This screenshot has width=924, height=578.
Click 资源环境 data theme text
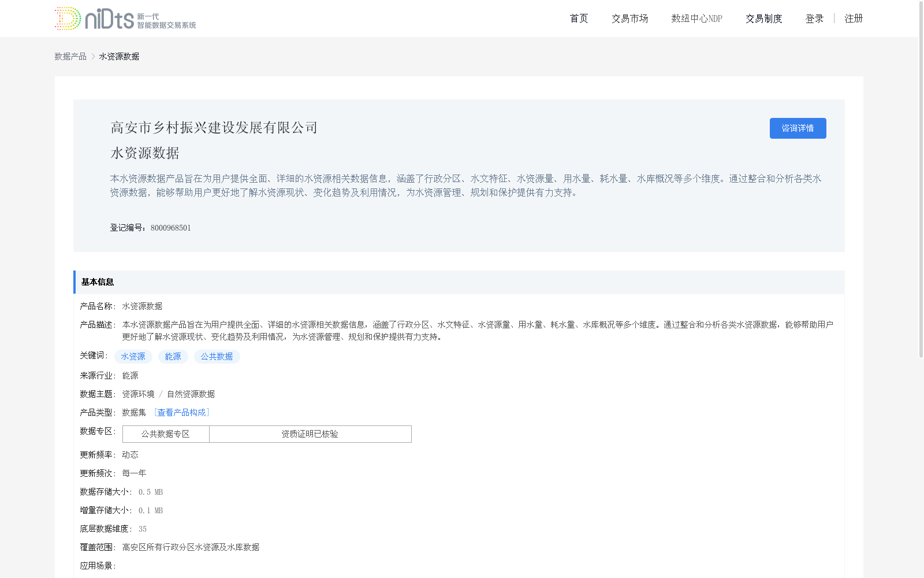click(138, 394)
